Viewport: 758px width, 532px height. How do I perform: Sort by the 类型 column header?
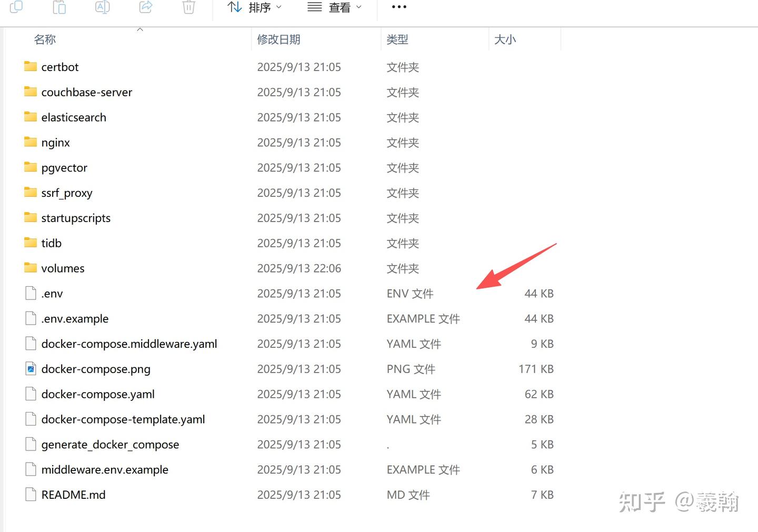[x=397, y=39]
